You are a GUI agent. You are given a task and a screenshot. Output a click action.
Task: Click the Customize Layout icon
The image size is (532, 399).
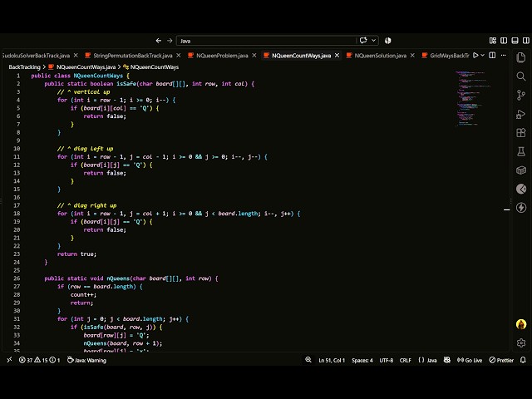493,41
